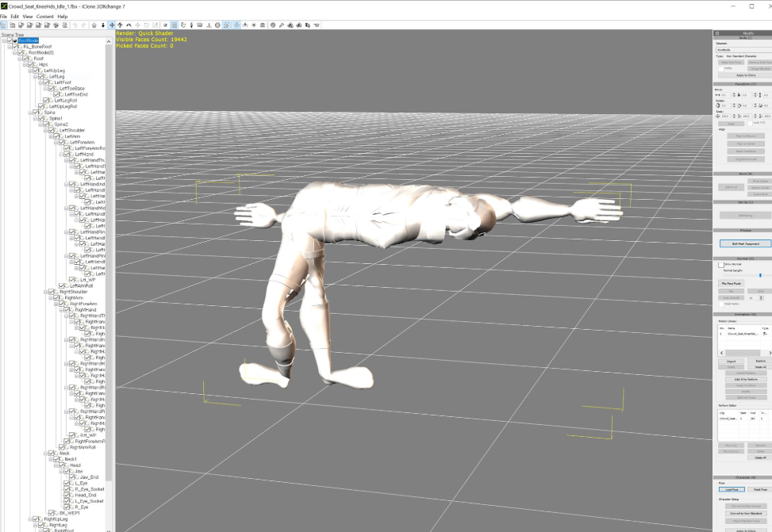The width and height of the screenshot is (772, 532).
Task: Click the Normal Length slider handle
Action: click(x=760, y=275)
